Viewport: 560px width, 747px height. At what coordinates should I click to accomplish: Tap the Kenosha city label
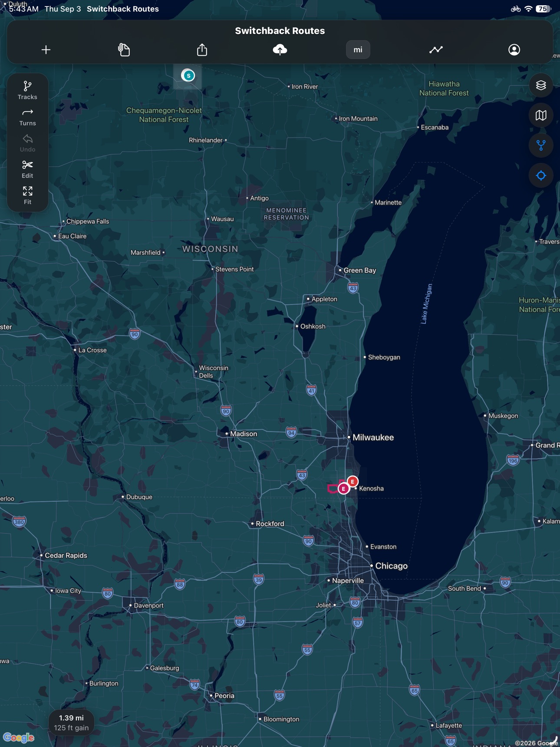(372, 488)
